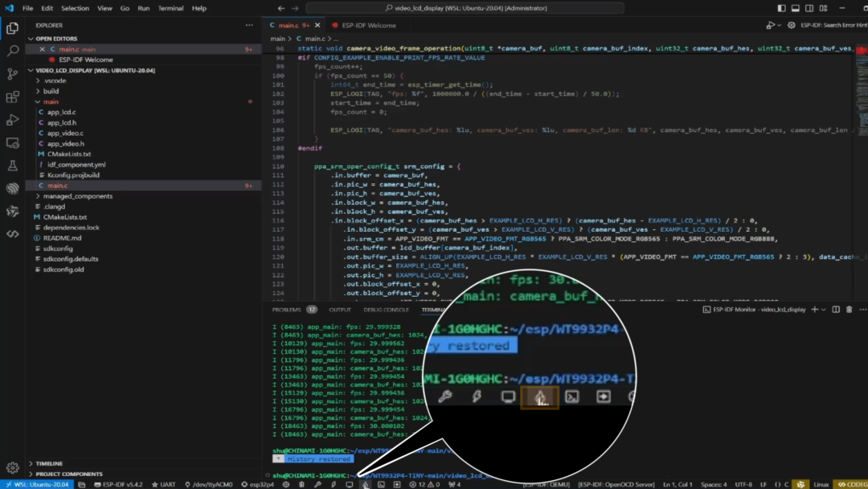This screenshot has width=868, height=489.
Task: Click the build, flash and monitor flame icon
Action: coord(366,484)
